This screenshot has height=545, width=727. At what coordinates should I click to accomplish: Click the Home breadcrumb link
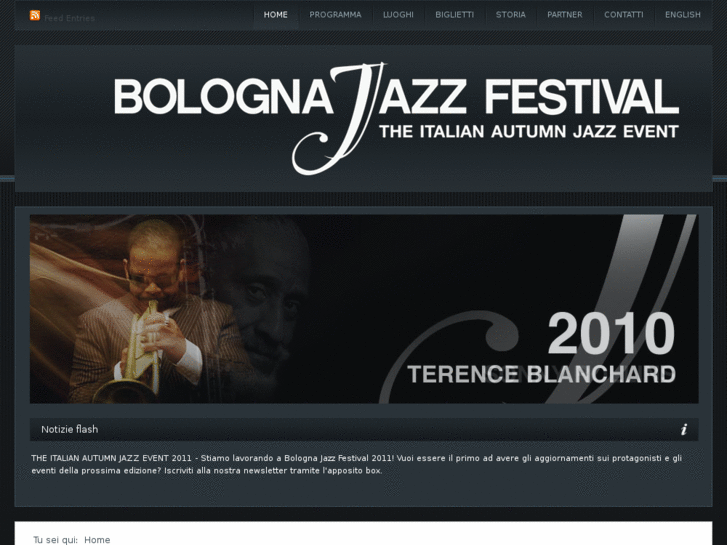click(x=97, y=540)
